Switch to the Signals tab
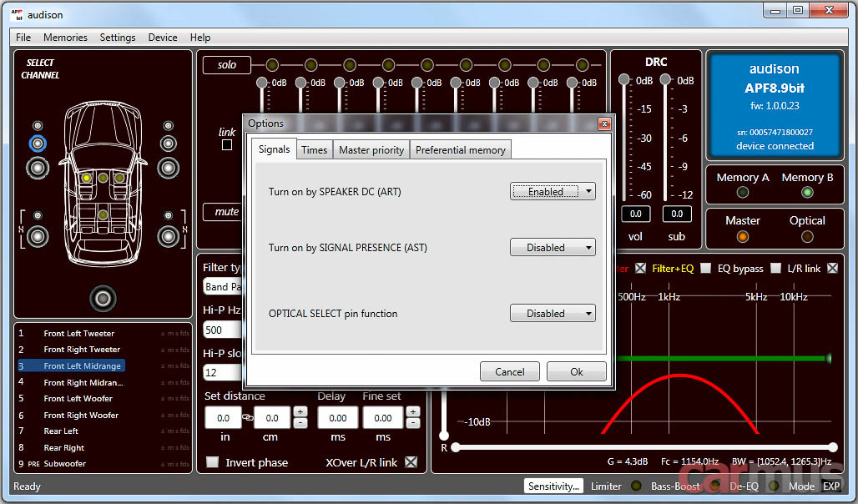858x504 pixels. [274, 149]
